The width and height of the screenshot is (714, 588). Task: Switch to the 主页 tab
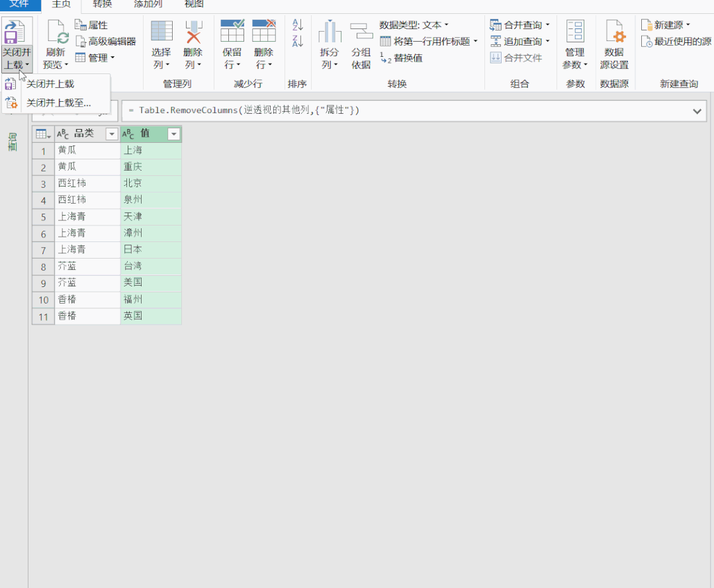click(61, 4)
